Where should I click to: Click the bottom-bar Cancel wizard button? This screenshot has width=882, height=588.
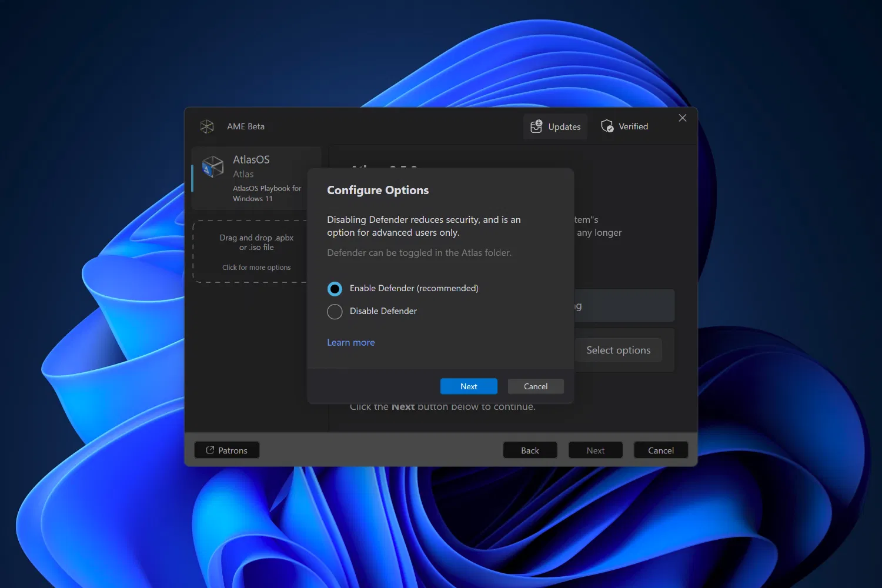[x=661, y=450]
